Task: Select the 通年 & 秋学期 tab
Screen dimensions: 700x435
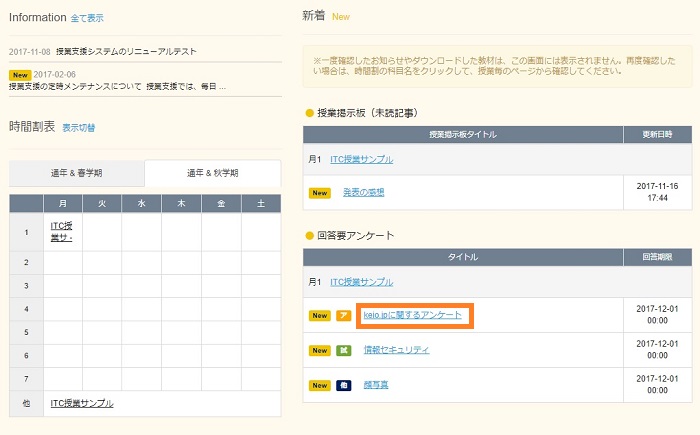Action: [212, 173]
